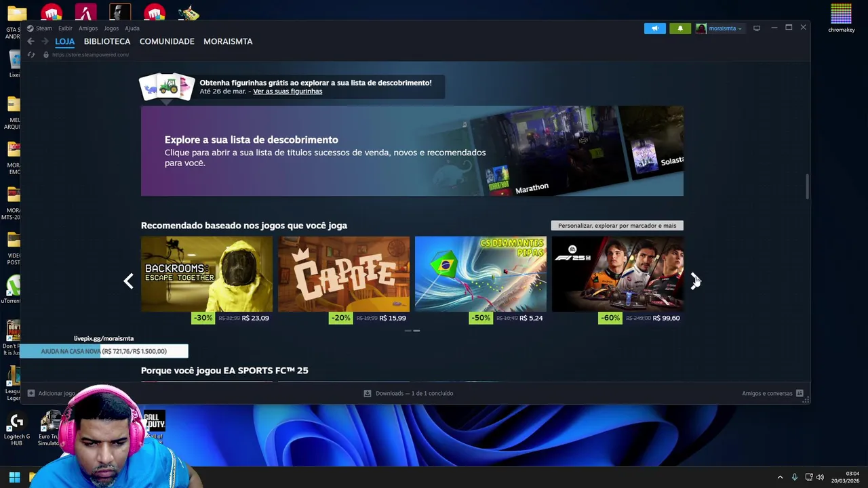Open the Jogos menu
Viewport: 868px width, 488px height.
tap(111, 28)
